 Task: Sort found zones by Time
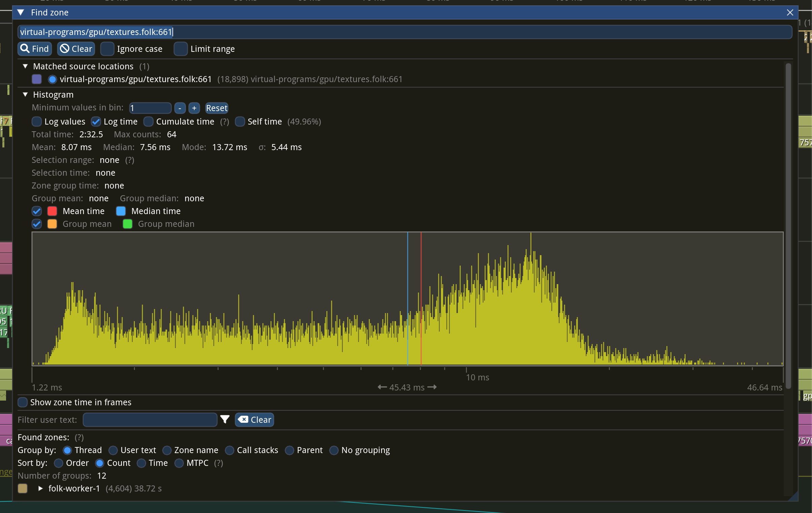pyautogui.click(x=142, y=463)
